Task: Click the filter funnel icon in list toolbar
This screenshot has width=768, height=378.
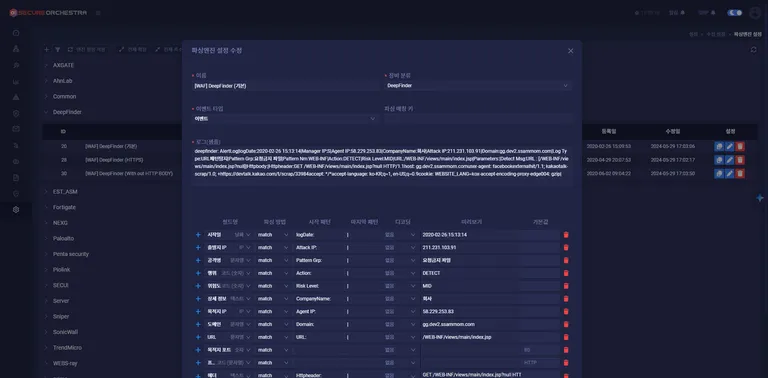Action: [x=57, y=49]
